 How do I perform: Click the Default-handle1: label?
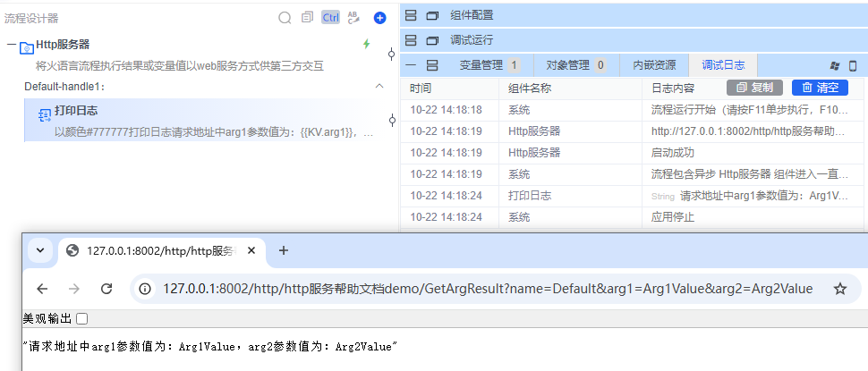(x=64, y=87)
